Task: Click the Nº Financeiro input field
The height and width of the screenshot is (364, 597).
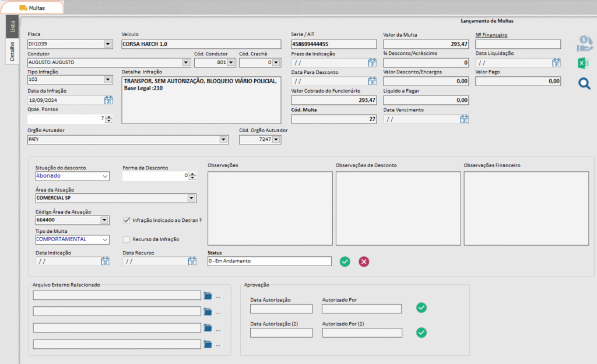Action: tap(518, 44)
